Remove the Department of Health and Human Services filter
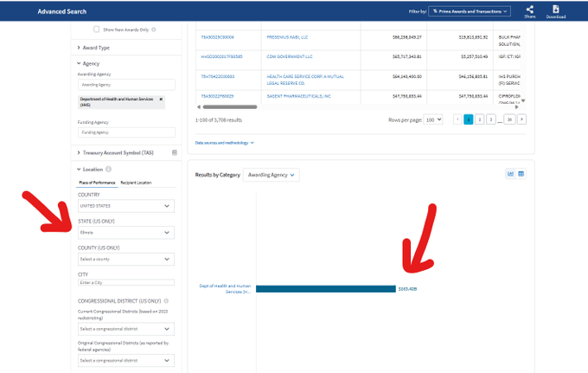Screen dimensions: 588x373 click(x=161, y=100)
